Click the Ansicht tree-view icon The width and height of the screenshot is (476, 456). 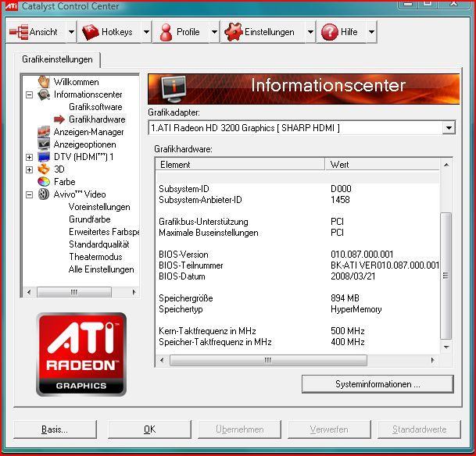pyautogui.click(x=19, y=32)
